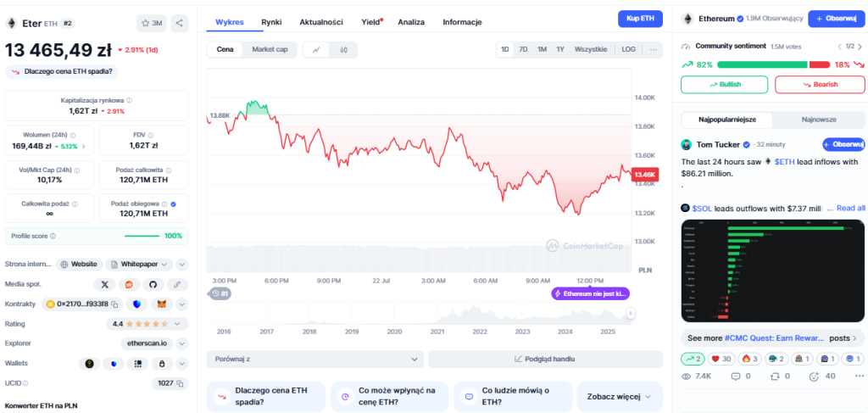Click the chart timeline range handle at right edge

coord(630,313)
